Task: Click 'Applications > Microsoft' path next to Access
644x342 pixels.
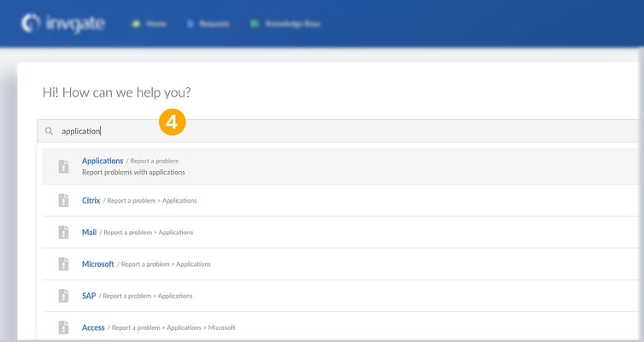Action: coord(201,327)
